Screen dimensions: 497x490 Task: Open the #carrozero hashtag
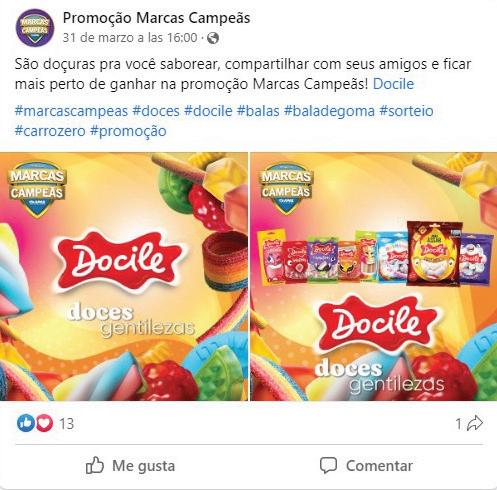tap(50, 131)
